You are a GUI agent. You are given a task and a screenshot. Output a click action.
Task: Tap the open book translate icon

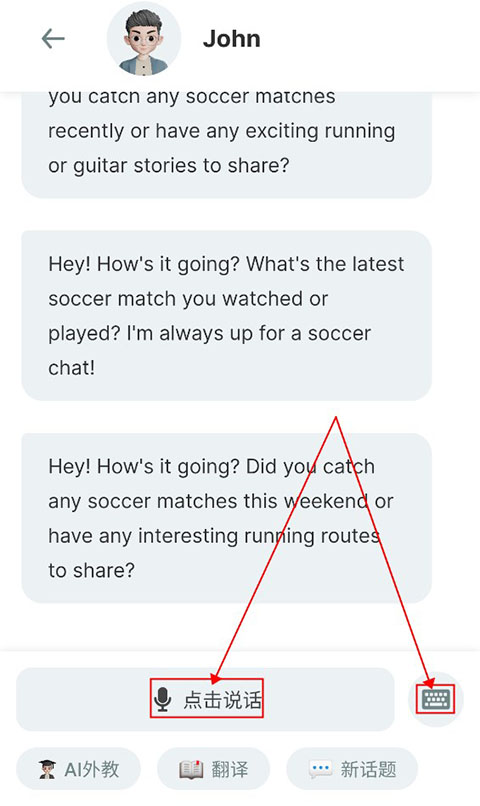tap(191, 770)
